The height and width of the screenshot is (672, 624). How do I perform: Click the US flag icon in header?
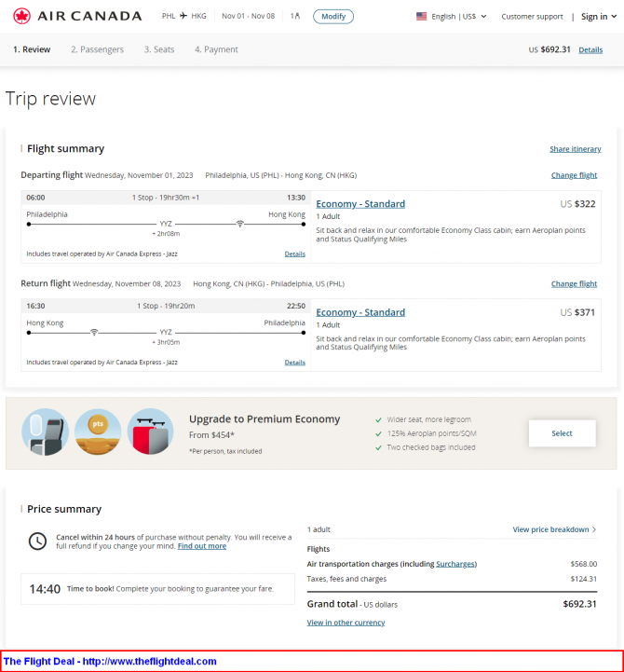tap(421, 16)
